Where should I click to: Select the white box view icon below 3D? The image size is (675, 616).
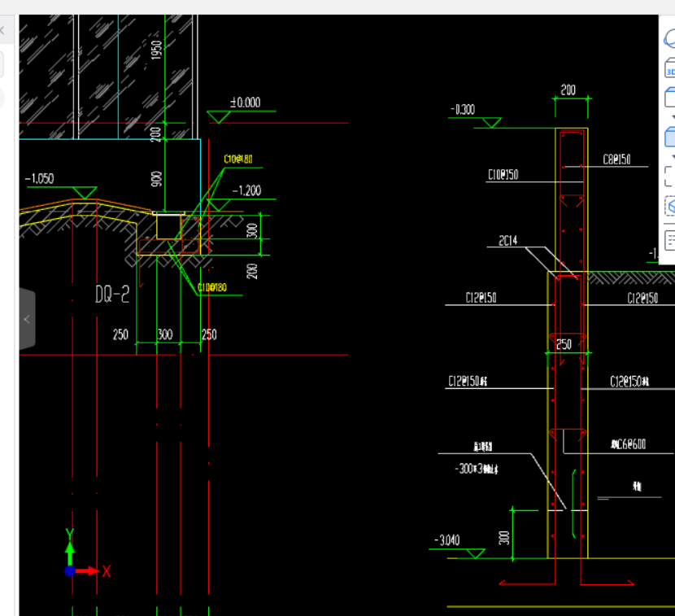coord(670,98)
